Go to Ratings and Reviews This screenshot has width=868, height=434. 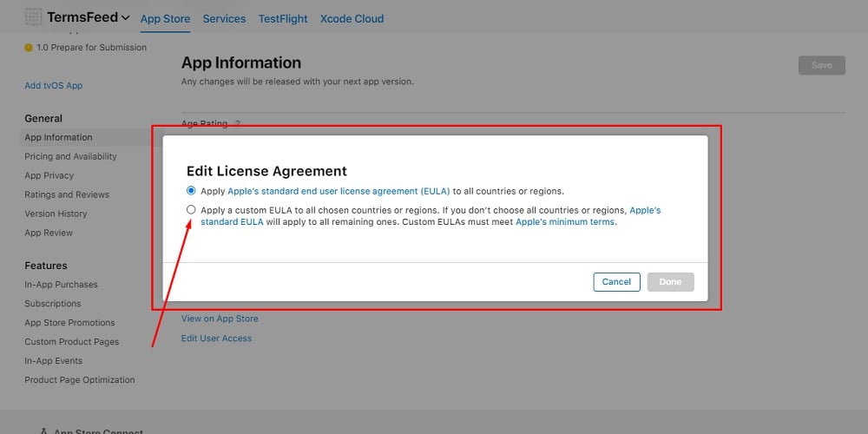pos(67,194)
